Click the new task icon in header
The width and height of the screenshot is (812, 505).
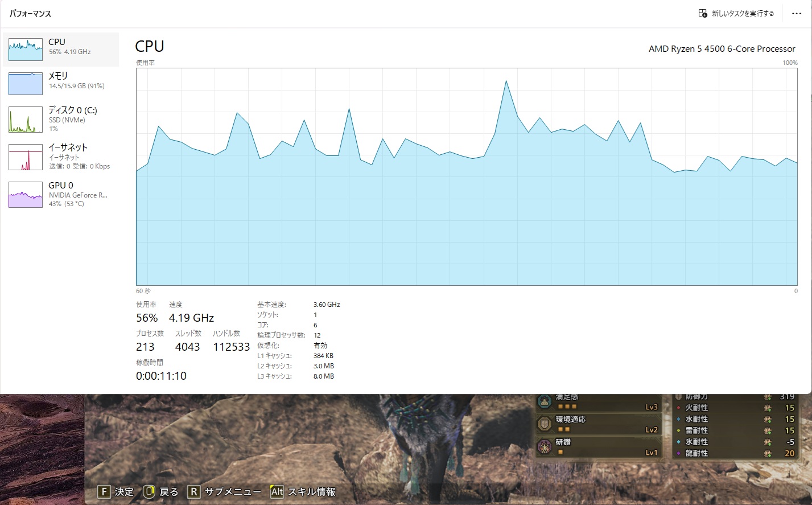pyautogui.click(x=703, y=13)
